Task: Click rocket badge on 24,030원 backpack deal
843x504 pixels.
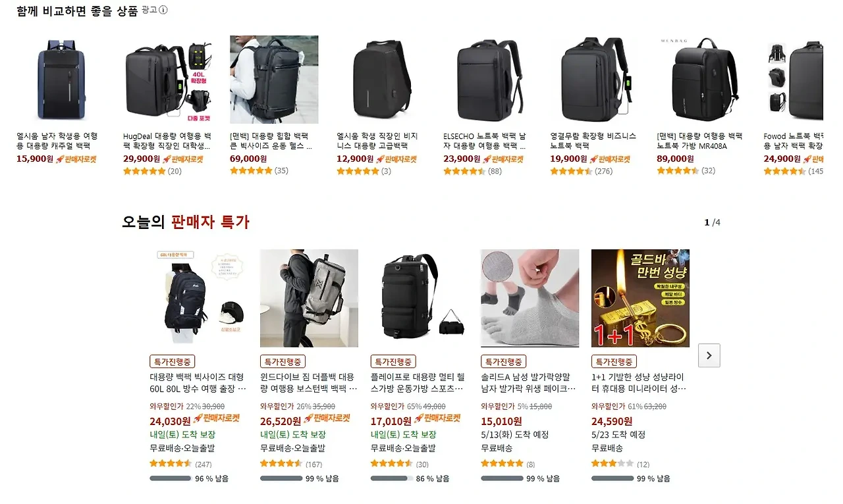Action: 216,418
